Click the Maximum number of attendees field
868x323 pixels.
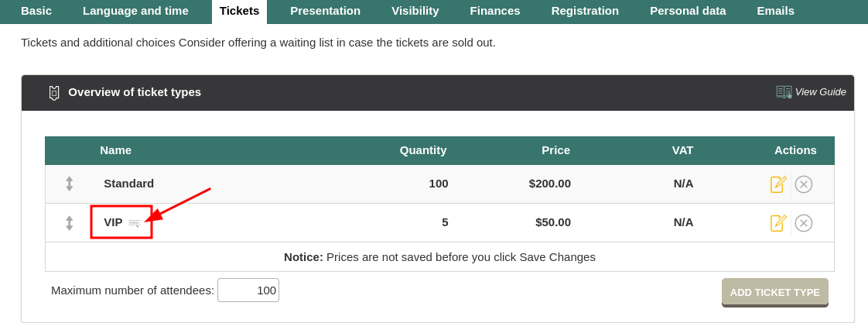[x=248, y=290]
